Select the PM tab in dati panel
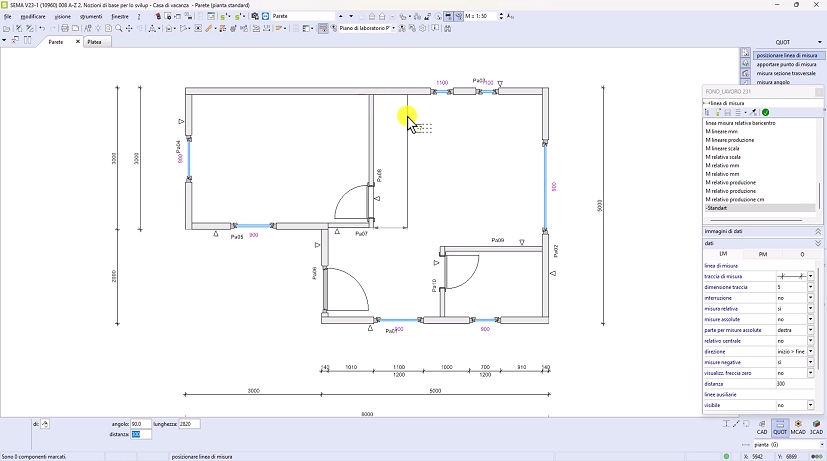Viewport: 827px width, 461px height. (x=762, y=254)
